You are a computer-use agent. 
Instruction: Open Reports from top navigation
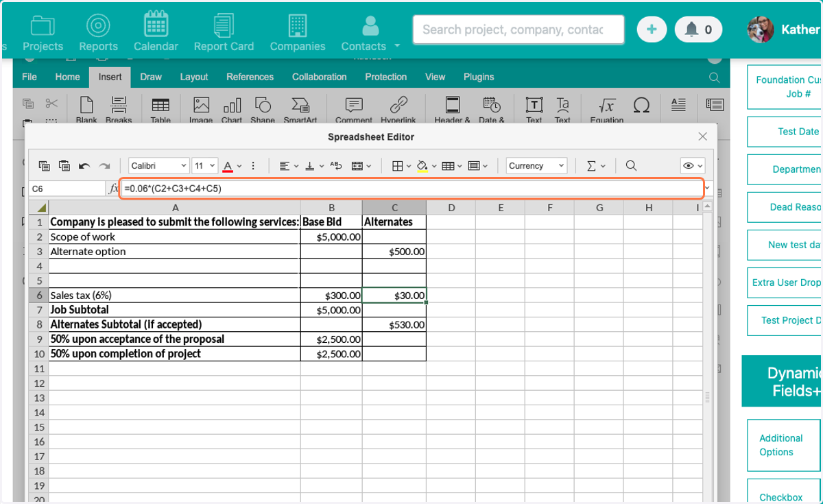(98, 32)
